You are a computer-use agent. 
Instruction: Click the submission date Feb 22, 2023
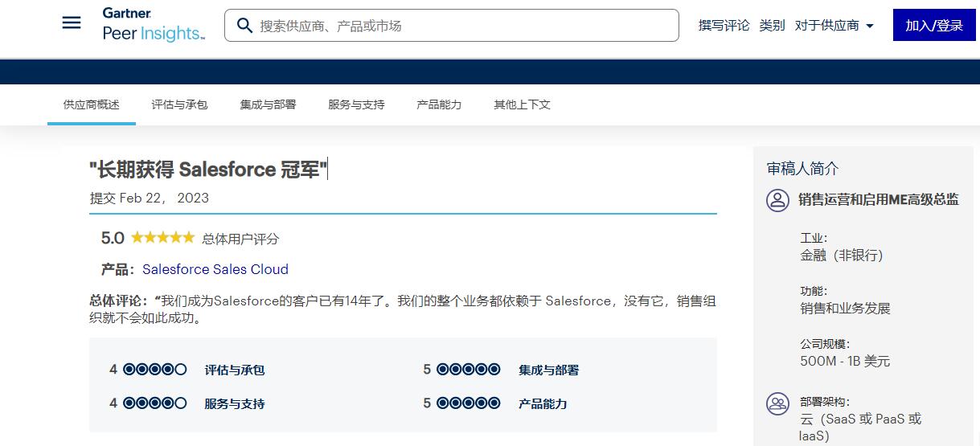coord(164,198)
